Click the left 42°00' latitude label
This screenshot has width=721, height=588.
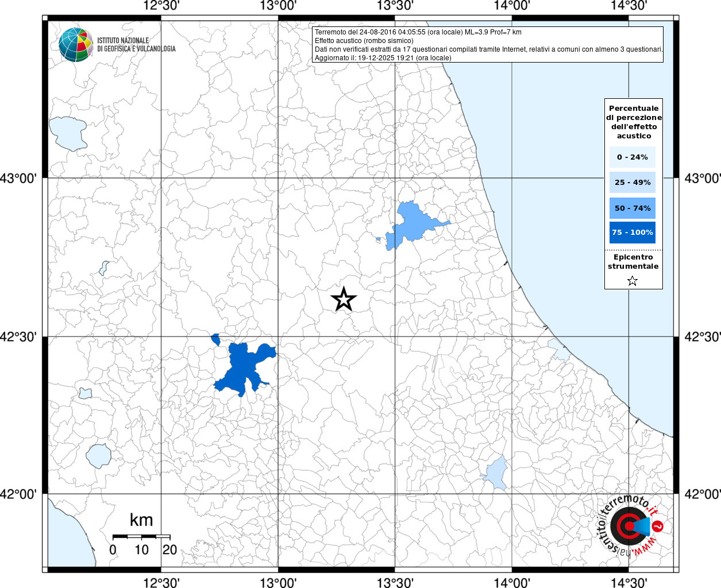(18, 494)
